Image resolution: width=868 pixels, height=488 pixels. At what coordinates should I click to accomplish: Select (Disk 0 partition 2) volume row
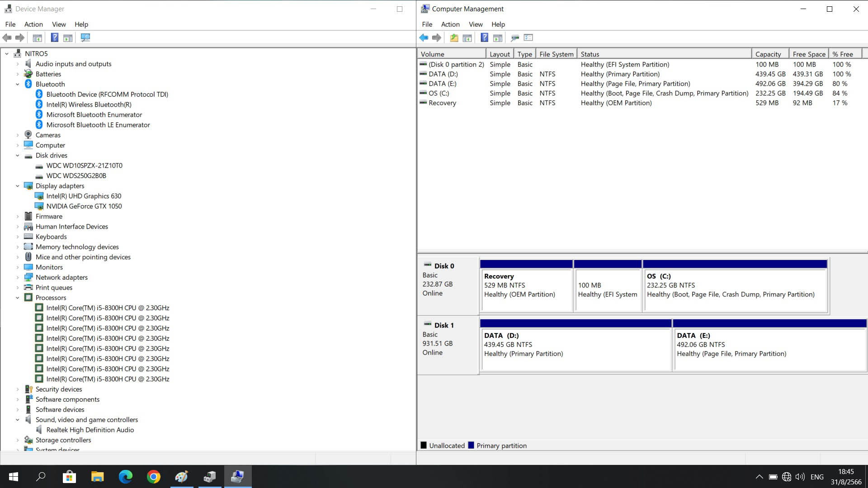pos(640,65)
